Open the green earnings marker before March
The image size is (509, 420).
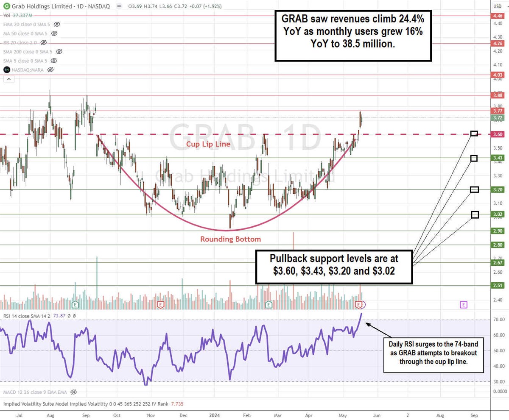(268, 304)
